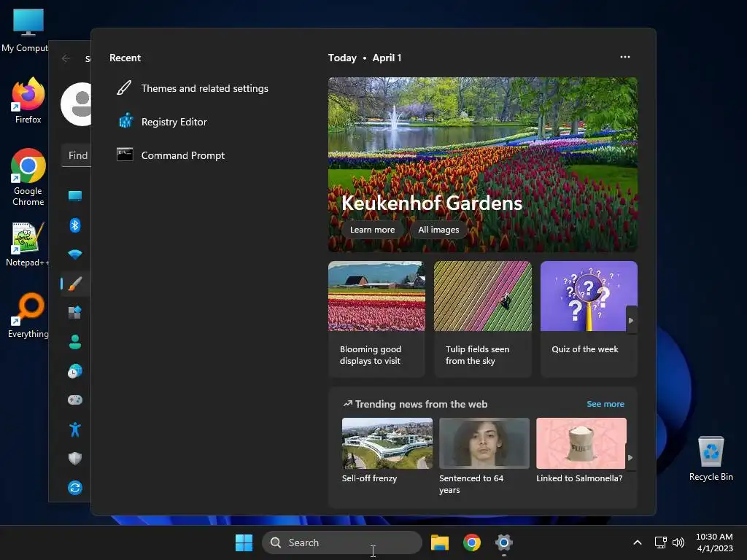Click network icon in system tray
747x560 pixels.
point(660,542)
